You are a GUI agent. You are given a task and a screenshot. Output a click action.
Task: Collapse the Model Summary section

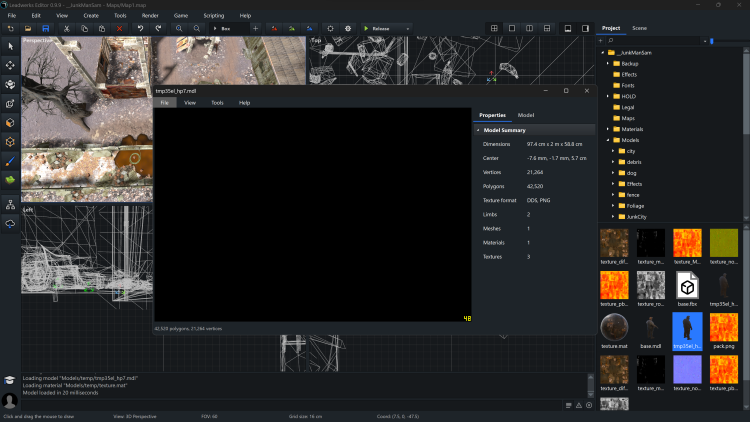478,130
